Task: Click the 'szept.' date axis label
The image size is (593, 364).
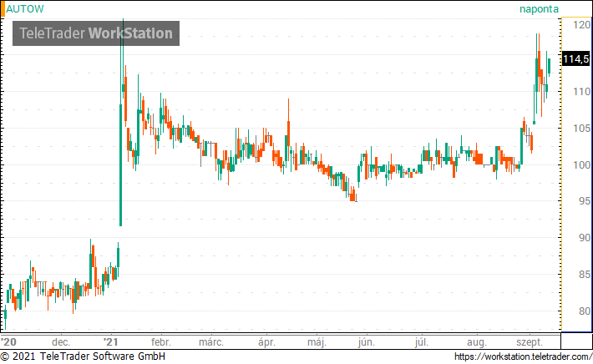Action: pyautogui.click(x=530, y=342)
